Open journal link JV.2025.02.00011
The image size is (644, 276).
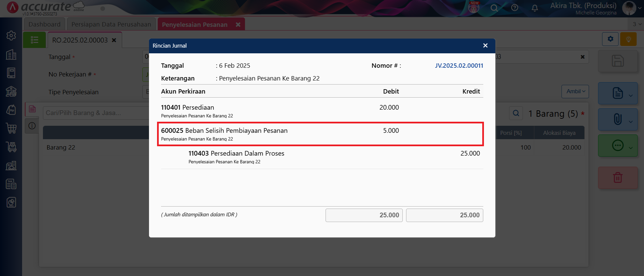459,66
